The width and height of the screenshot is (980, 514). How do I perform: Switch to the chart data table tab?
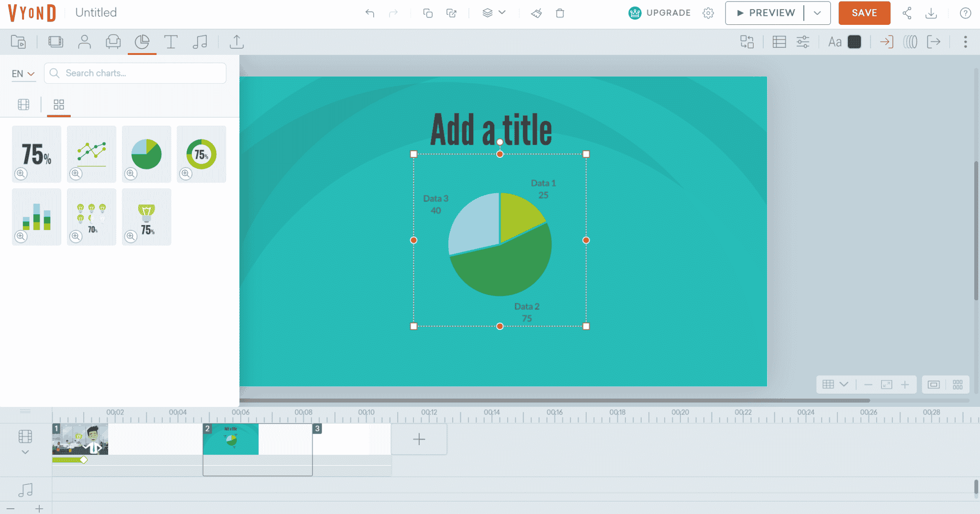pyautogui.click(x=23, y=104)
